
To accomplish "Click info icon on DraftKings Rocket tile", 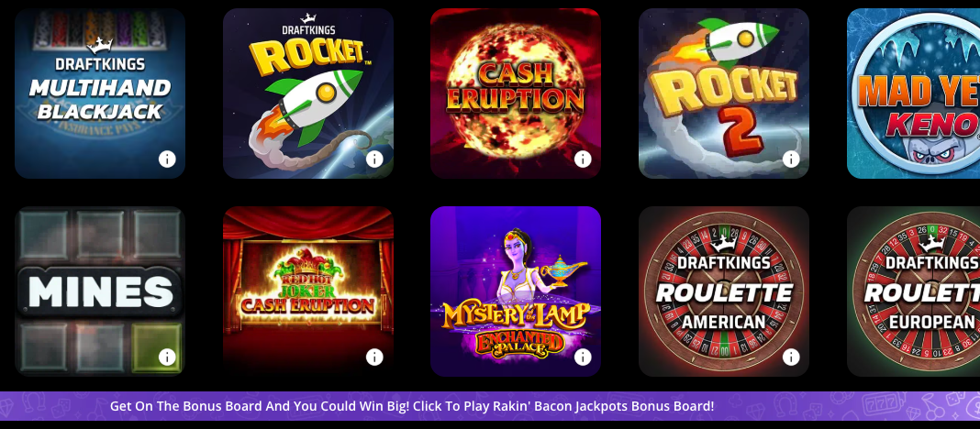I will [x=374, y=159].
